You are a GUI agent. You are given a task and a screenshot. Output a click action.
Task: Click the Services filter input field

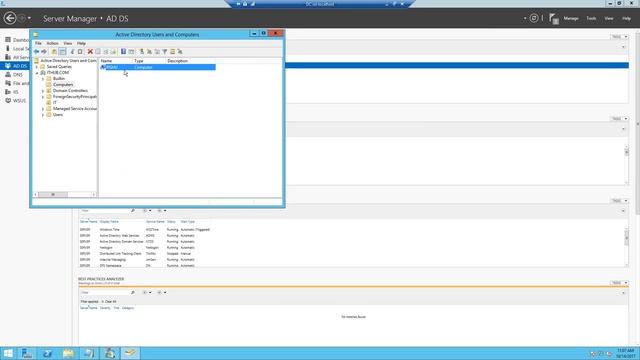tap(105, 211)
